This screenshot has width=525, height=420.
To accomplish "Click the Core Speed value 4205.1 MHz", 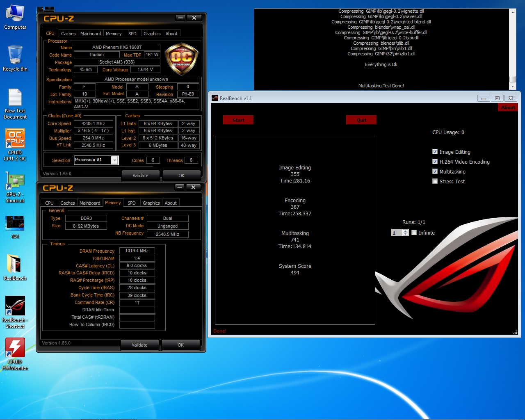I will (94, 123).
